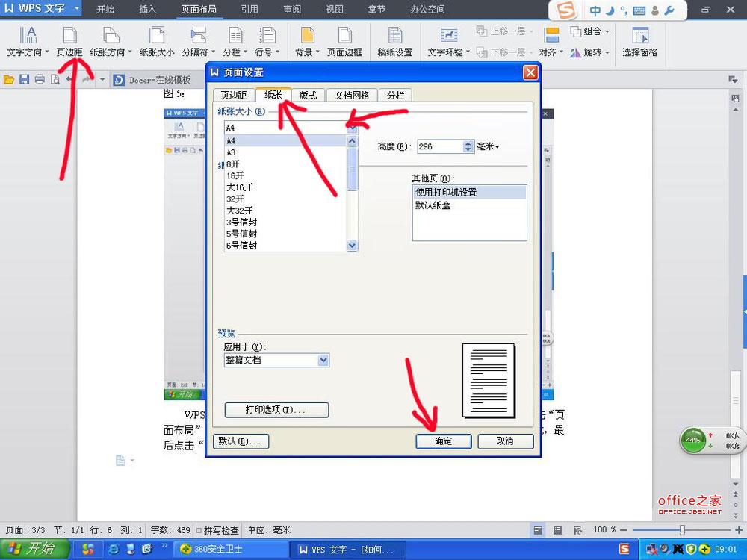This screenshot has height=560, width=747.
Task: Open the 文字方向 text direction tool
Action: pos(28,42)
